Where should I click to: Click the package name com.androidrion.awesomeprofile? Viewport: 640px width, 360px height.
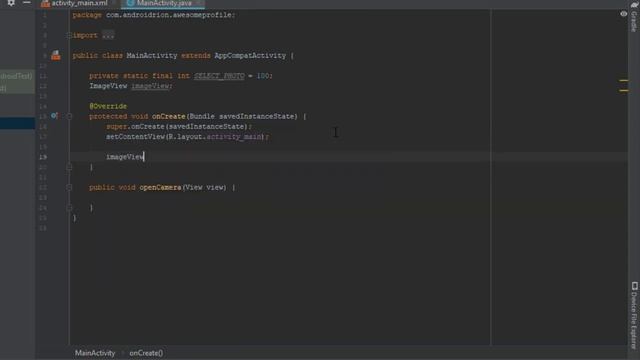point(169,15)
